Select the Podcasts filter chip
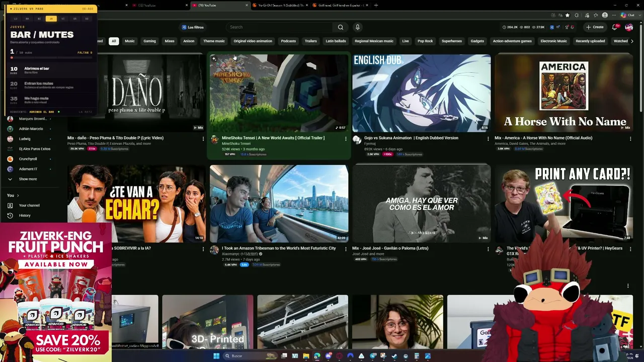 pos(288,41)
